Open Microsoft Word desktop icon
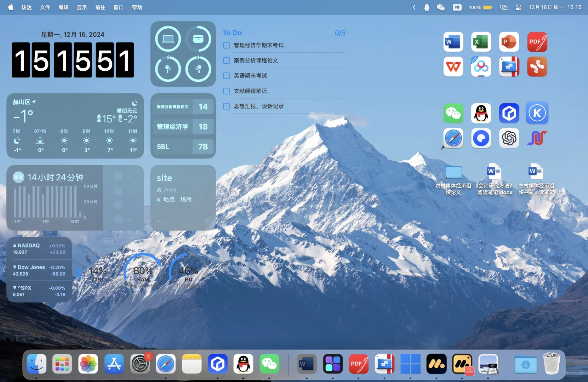 pos(453,42)
